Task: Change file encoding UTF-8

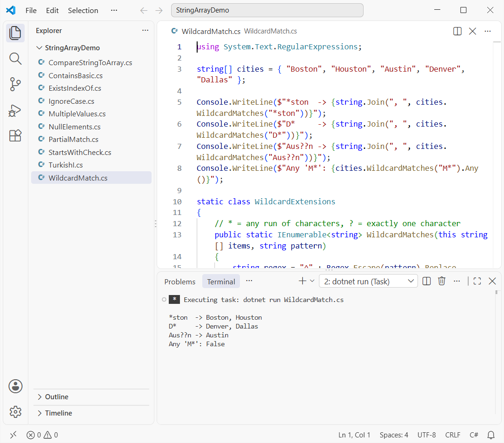Action: click(426, 435)
